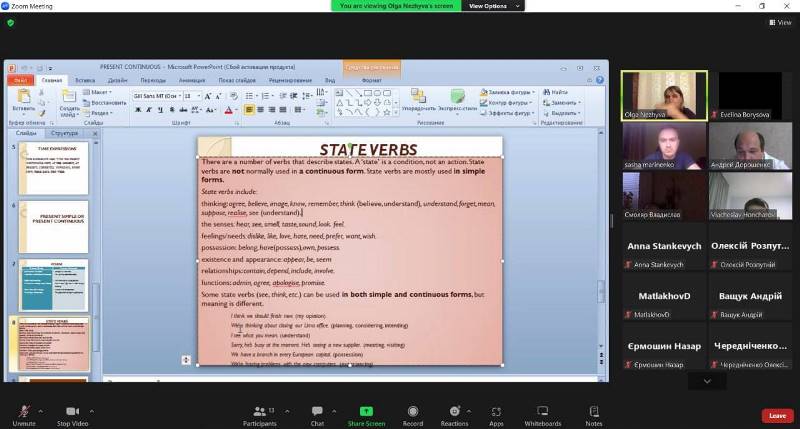Open the Gill Sans MT font name box
Viewport: 800px width, 429px height.
click(157, 96)
